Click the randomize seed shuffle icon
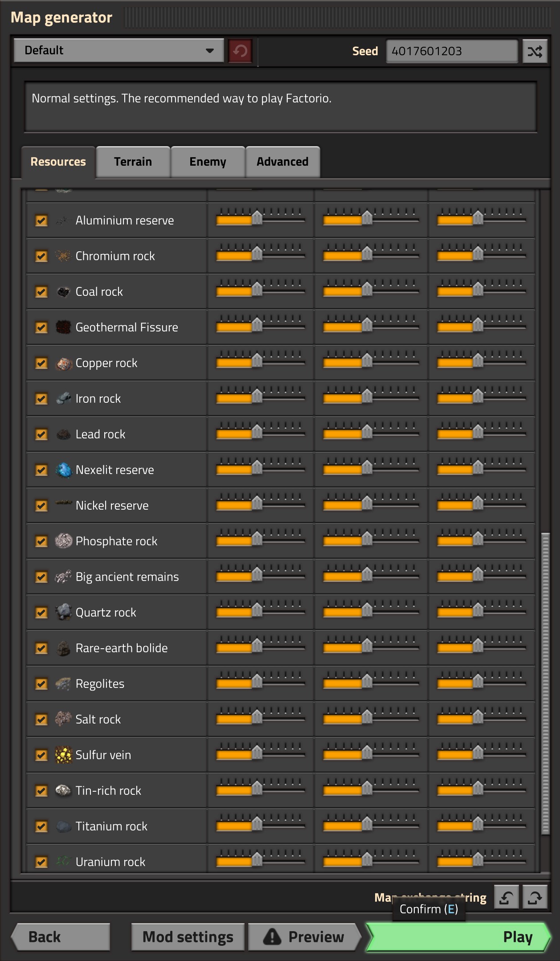Screen dimensions: 560x961 535,51
